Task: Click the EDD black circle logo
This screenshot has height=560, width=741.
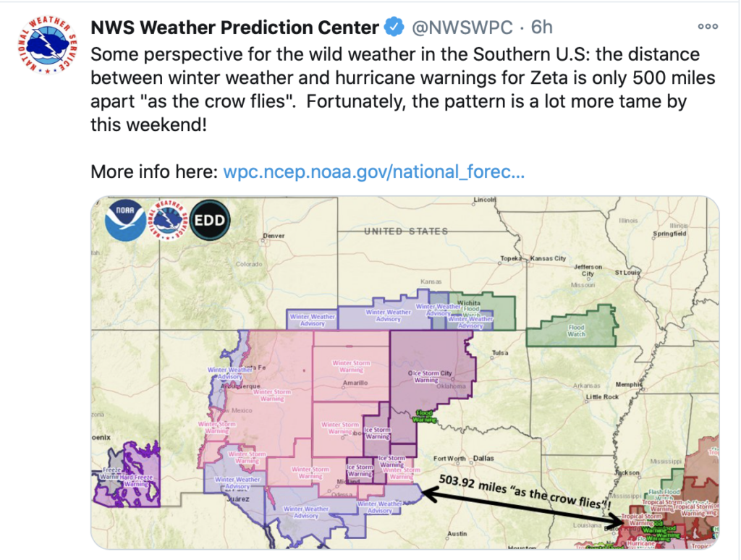Action: coord(210,220)
